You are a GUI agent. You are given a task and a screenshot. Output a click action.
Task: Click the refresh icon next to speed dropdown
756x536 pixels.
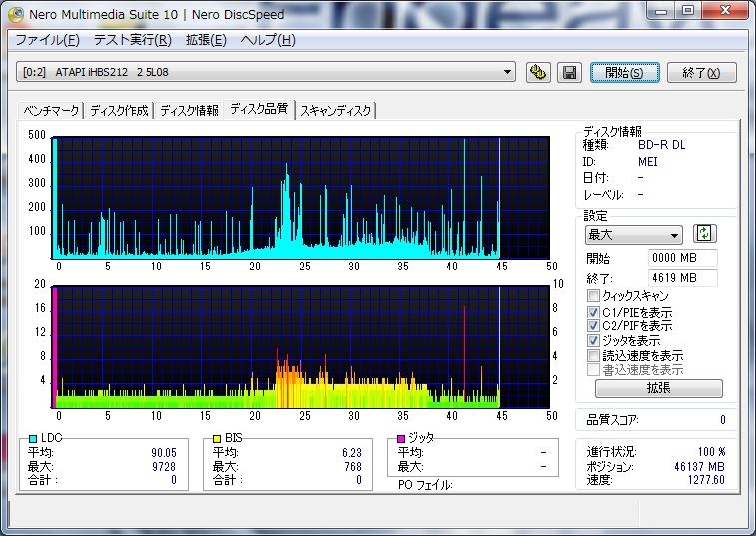[704, 234]
